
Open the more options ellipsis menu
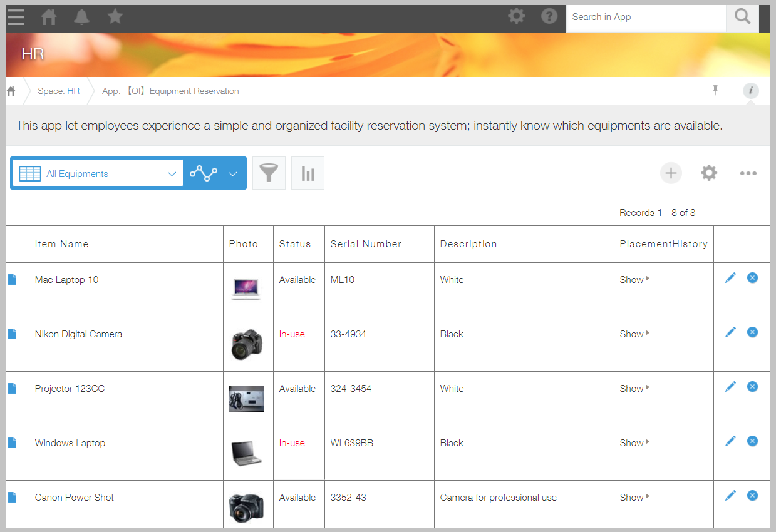point(748,174)
